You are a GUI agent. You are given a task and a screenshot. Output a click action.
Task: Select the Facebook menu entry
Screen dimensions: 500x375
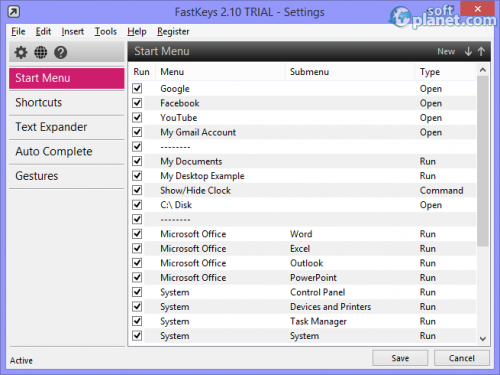(x=180, y=103)
